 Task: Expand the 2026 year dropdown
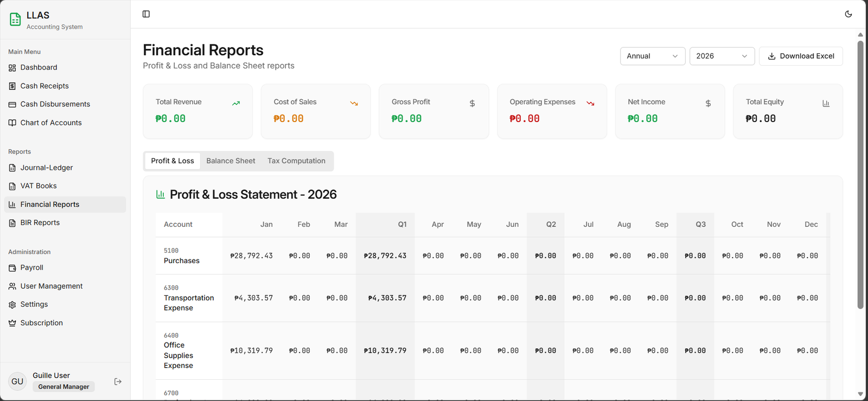pyautogui.click(x=722, y=56)
